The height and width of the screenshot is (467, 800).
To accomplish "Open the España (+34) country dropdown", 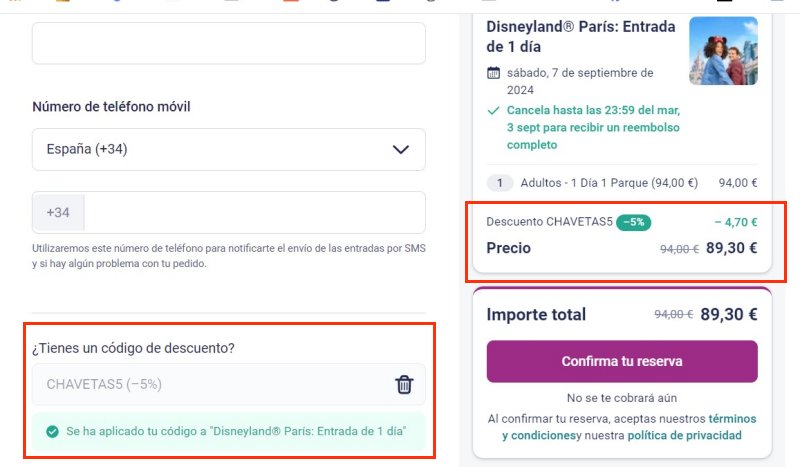I will coord(228,149).
